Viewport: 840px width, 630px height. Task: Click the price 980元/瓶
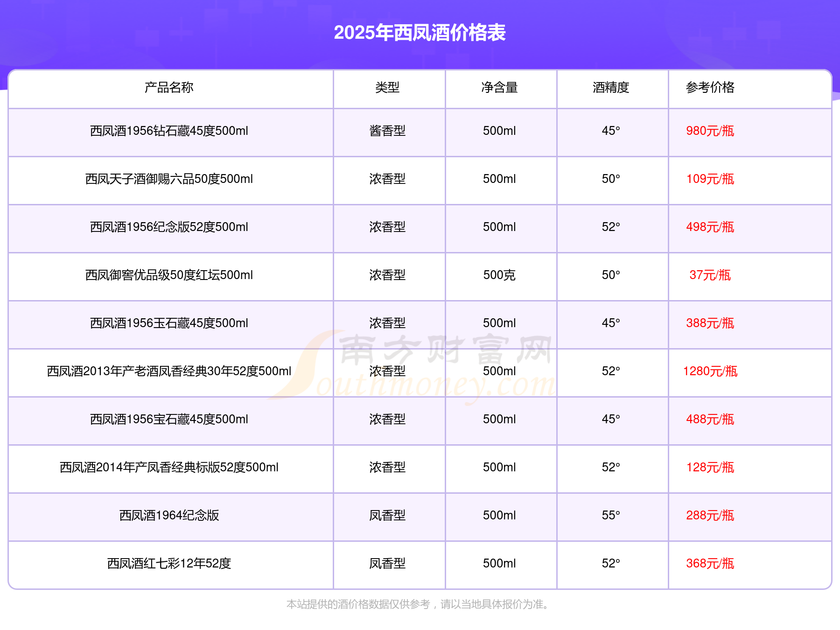tap(710, 131)
